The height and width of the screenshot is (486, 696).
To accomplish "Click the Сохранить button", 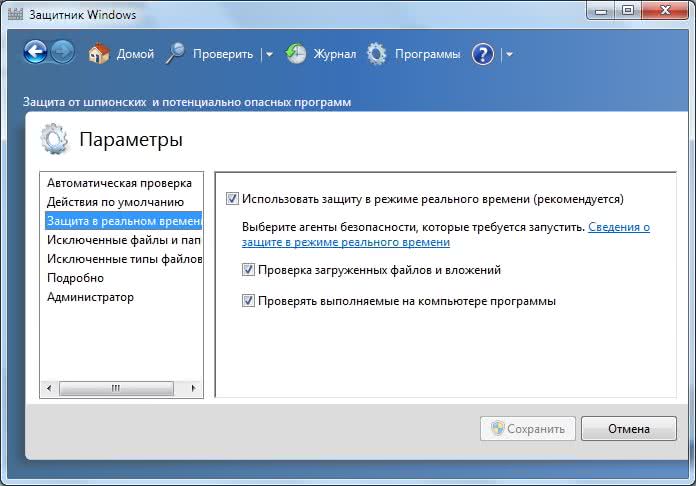I will [528, 428].
